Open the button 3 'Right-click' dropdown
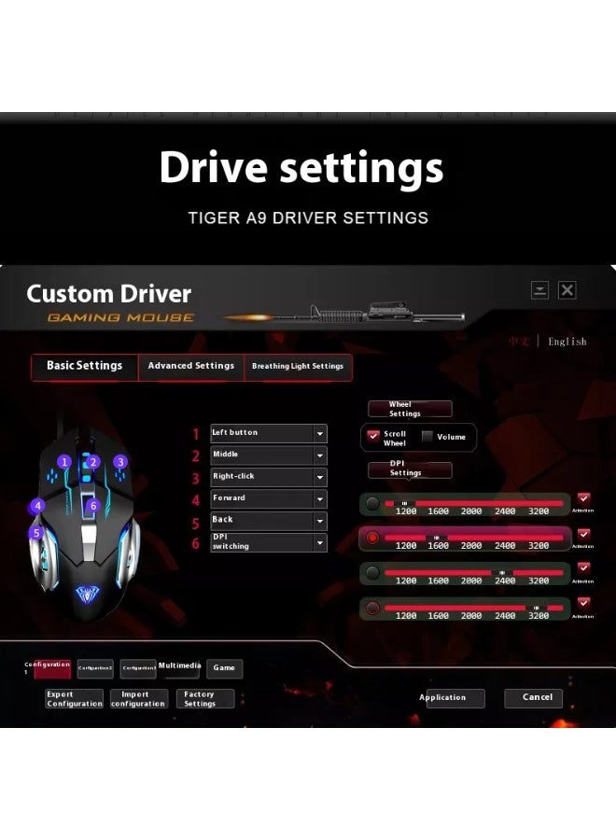This screenshot has width=616, height=840. pyautogui.click(x=320, y=477)
